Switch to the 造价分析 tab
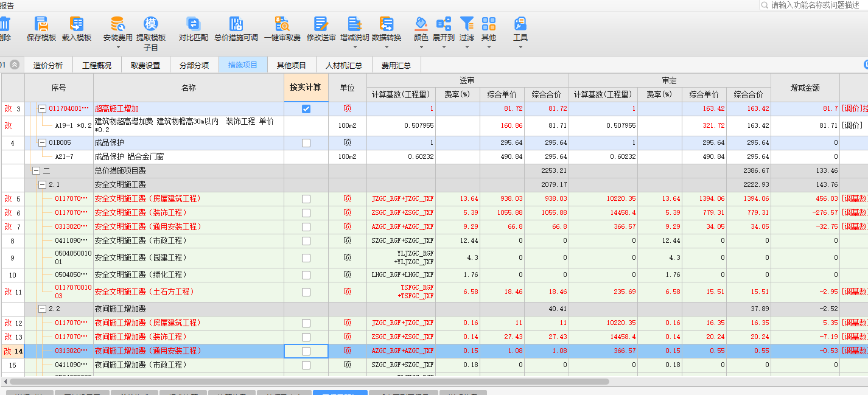868x395 pixels. tap(48, 65)
